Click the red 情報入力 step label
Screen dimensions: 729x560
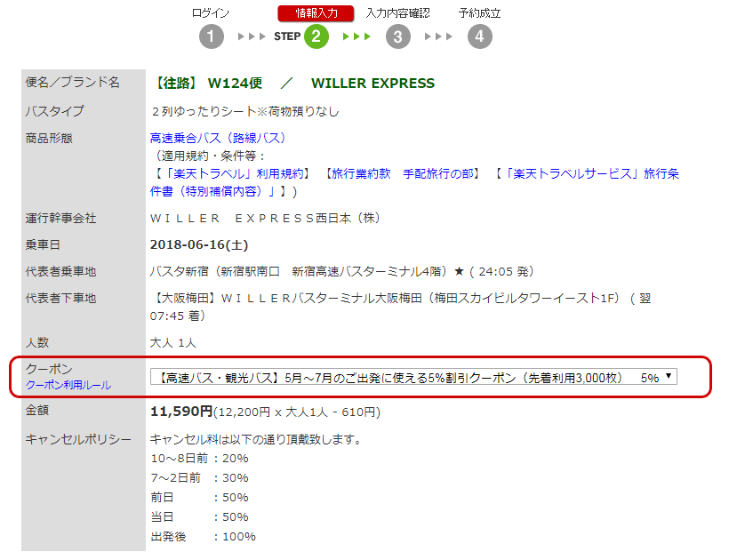click(316, 13)
